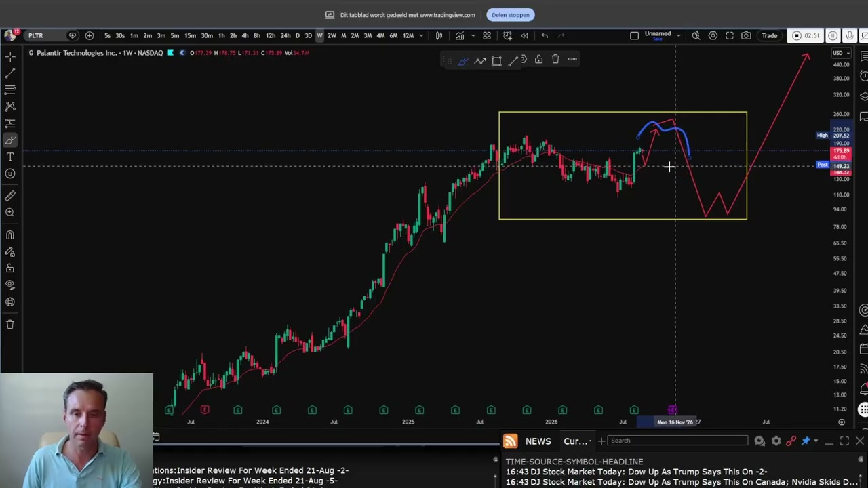Select the text annotation tool
The image size is (868, 488).
10,157
